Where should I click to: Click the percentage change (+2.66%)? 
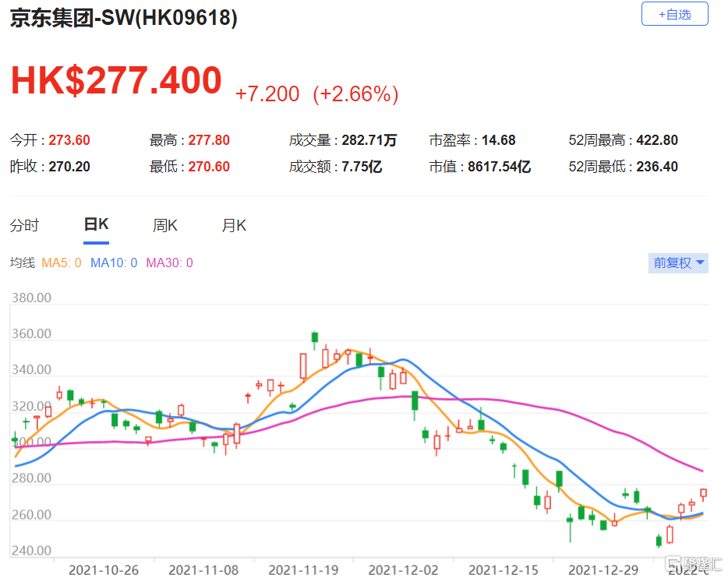click(355, 94)
